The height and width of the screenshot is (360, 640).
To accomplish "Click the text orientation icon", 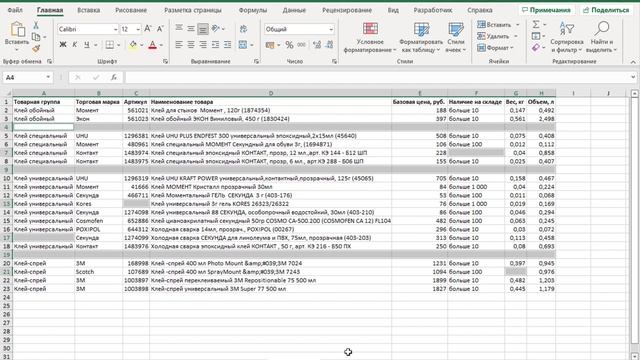I will click(216, 29).
